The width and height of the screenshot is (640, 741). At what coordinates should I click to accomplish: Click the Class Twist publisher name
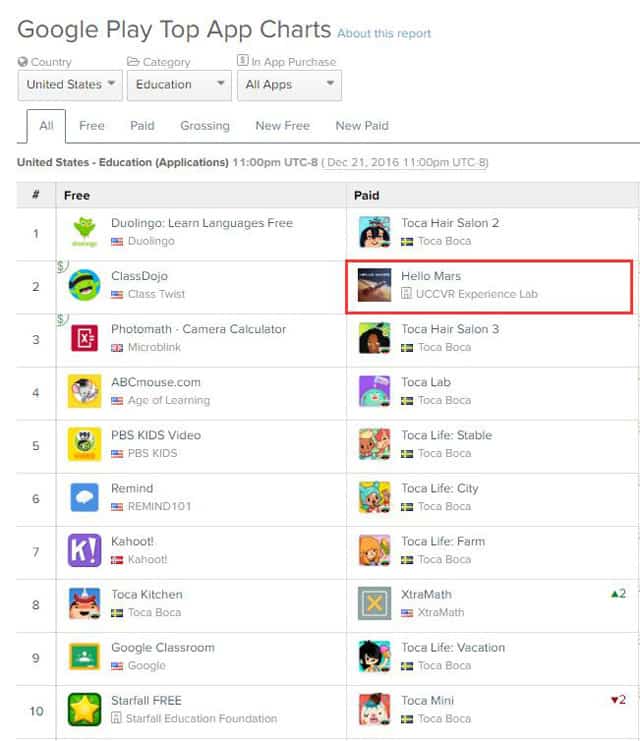(156, 294)
